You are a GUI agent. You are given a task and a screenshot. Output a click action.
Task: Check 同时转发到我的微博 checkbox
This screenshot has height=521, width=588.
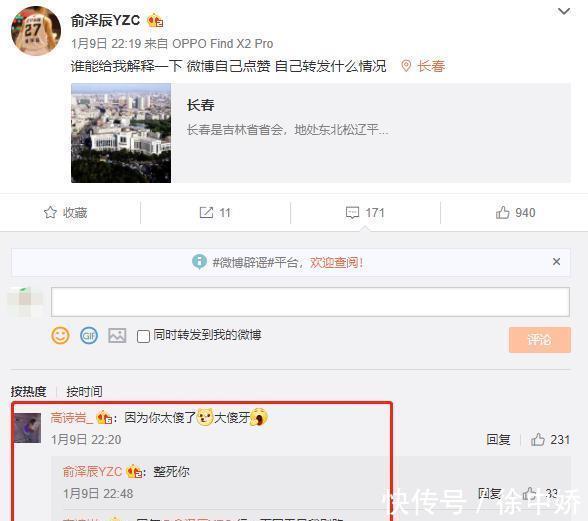[x=143, y=336]
